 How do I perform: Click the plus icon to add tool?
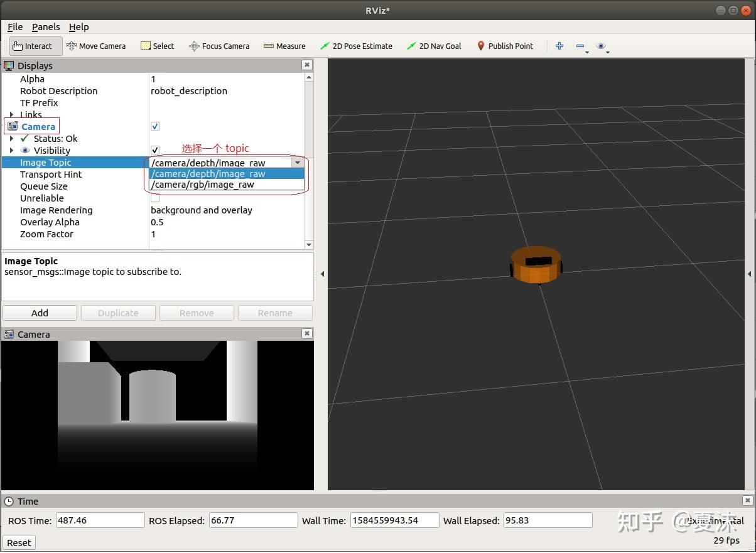tap(559, 46)
